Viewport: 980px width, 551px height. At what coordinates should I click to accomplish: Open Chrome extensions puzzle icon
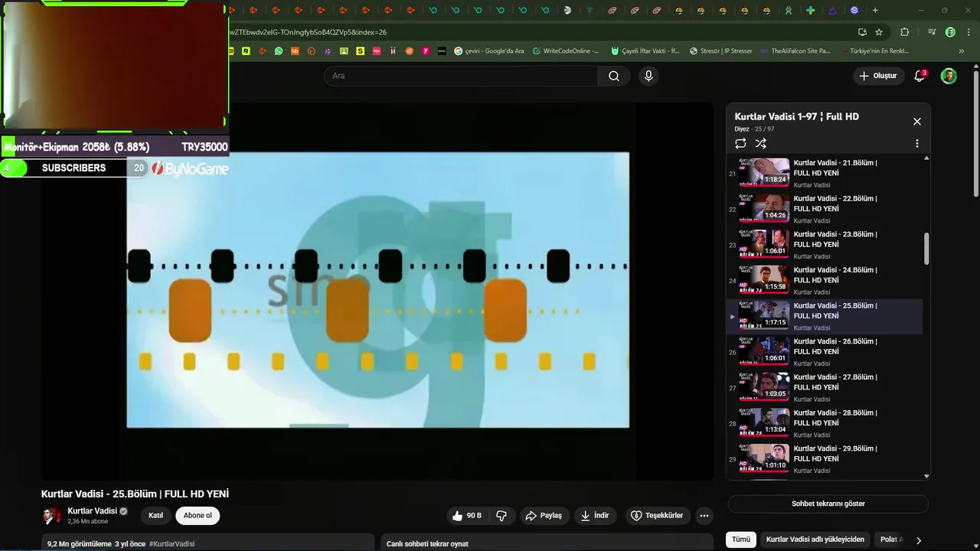click(904, 32)
